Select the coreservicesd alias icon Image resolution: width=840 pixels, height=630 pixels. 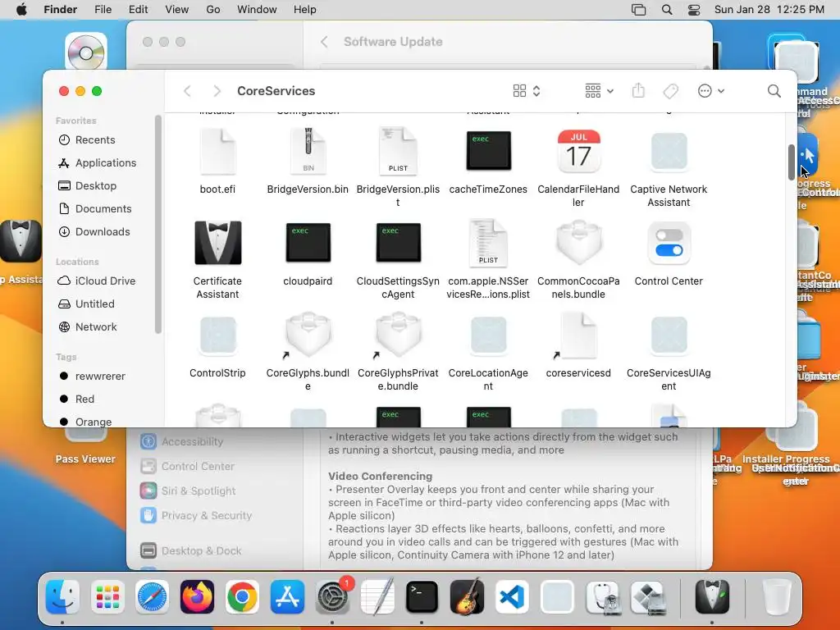578,336
